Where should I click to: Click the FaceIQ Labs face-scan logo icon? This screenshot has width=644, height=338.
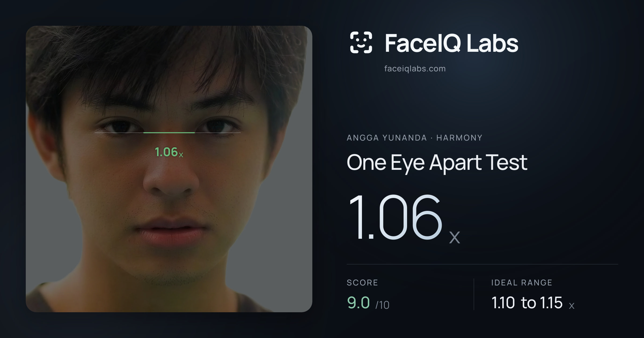tap(361, 42)
